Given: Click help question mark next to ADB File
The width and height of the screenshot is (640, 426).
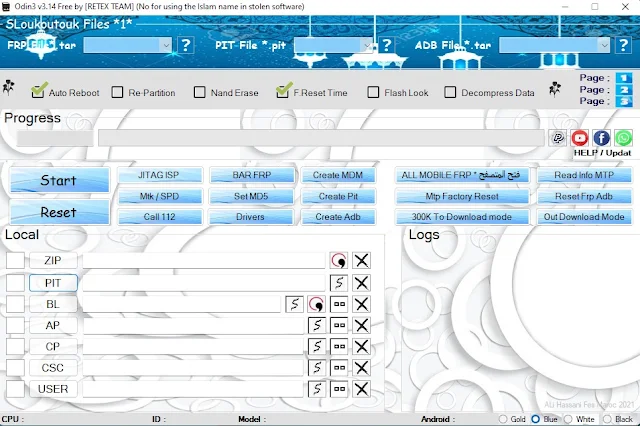Looking at the screenshot, I should 623,45.
